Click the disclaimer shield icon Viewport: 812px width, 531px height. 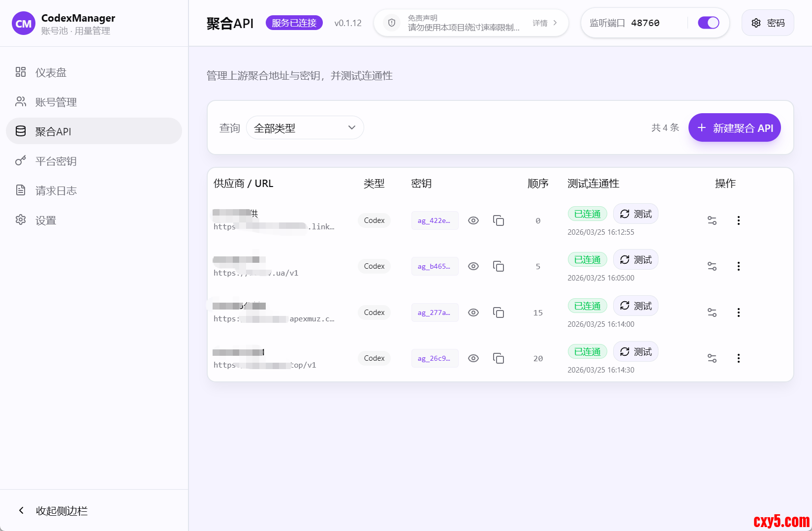(x=392, y=23)
